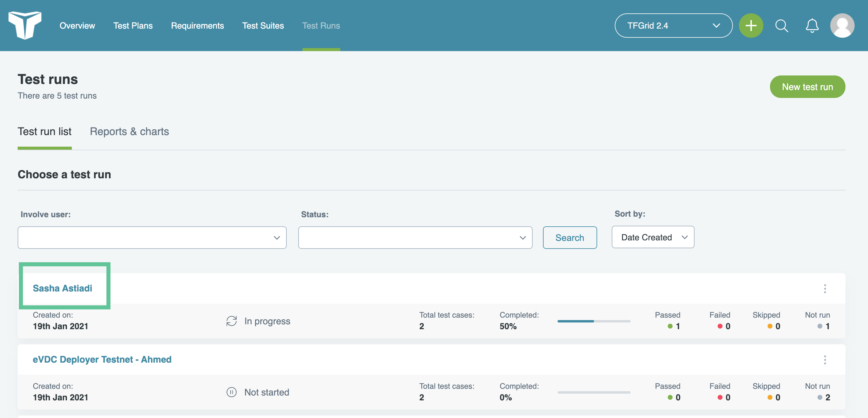Open the Involve user dropdown

[152, 238]
